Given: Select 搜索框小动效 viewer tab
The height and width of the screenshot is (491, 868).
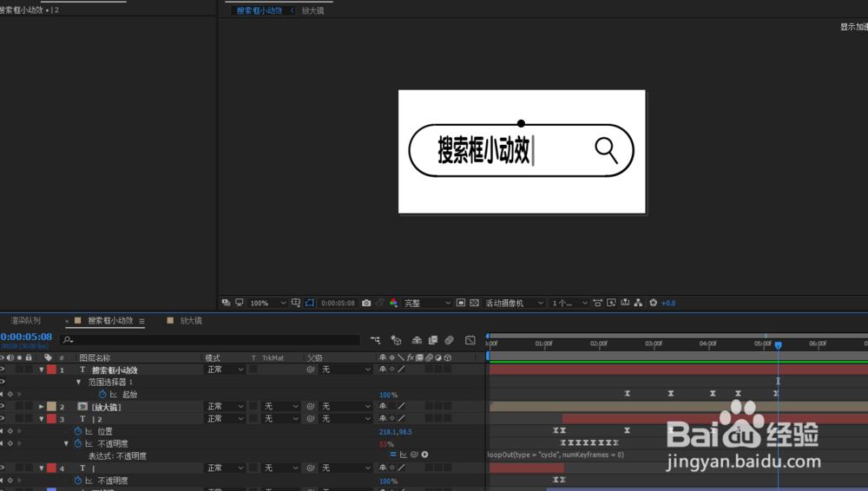Looking at the screenshot, I should [259, 10].
